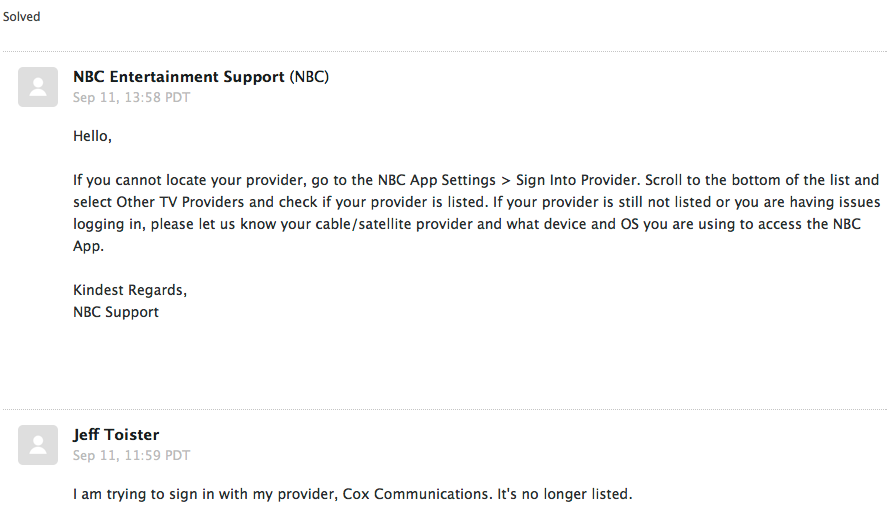Open Jeff Toister's author name
The image size is (892, 516).
pos(116,435)
